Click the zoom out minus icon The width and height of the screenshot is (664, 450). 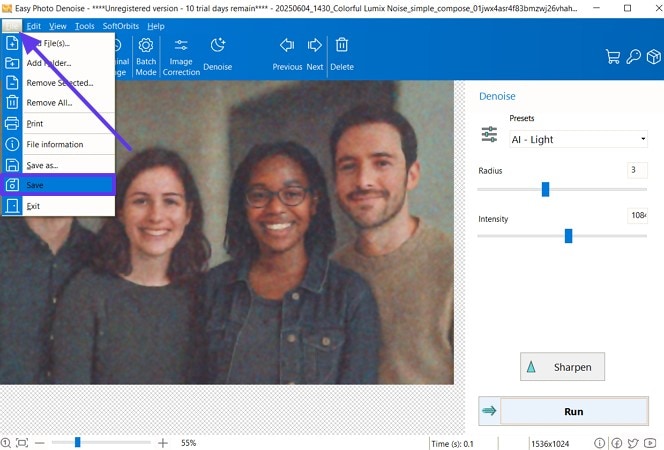click(40, 443)
